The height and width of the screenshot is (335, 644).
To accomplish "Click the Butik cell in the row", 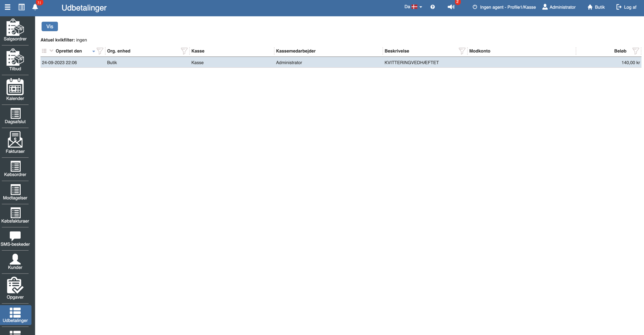I will click(x=112, y=62).
